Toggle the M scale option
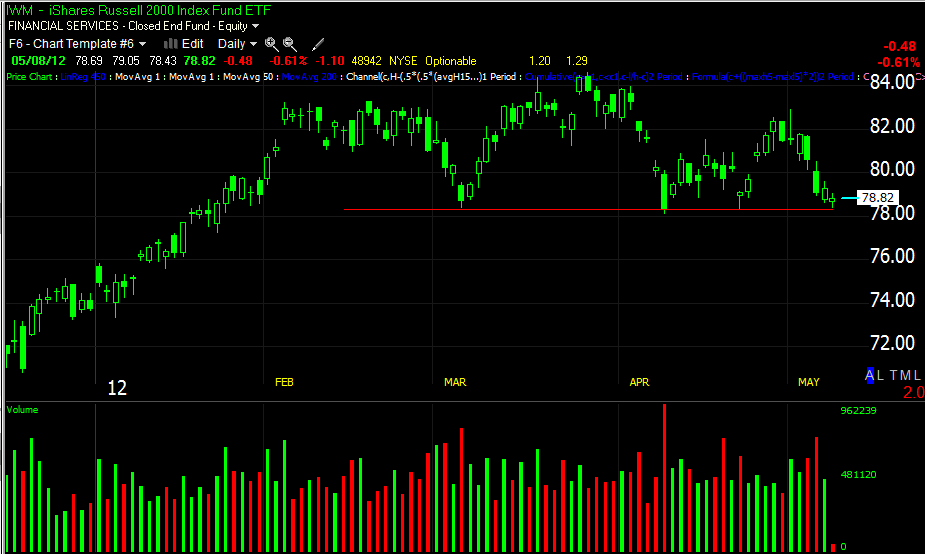925x554 pixels. [905, 375]
